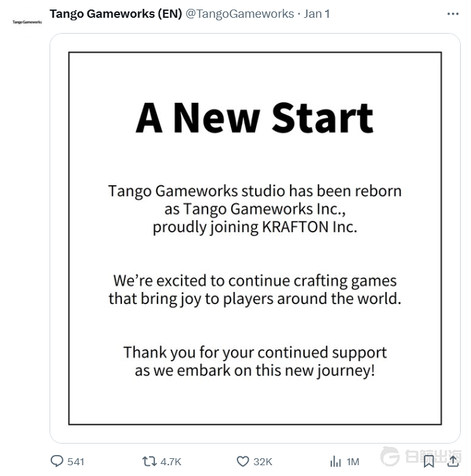Click the @TangoGameworks handle
Image resolution: width=471 pixels, height=476 pixels.
click(239, 13)
